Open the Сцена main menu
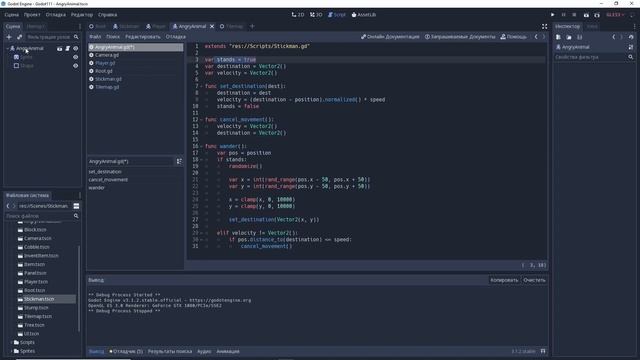The width and height of the screenshot is (640, 360). pyautogui.click(x=11, y=15)
